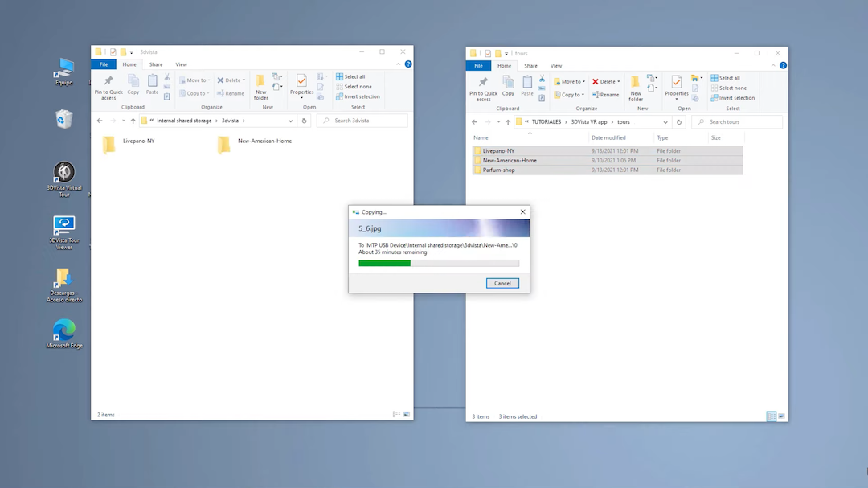
Task: Click Pin to Quick access in 3dvista window
Action: point(108,84)
